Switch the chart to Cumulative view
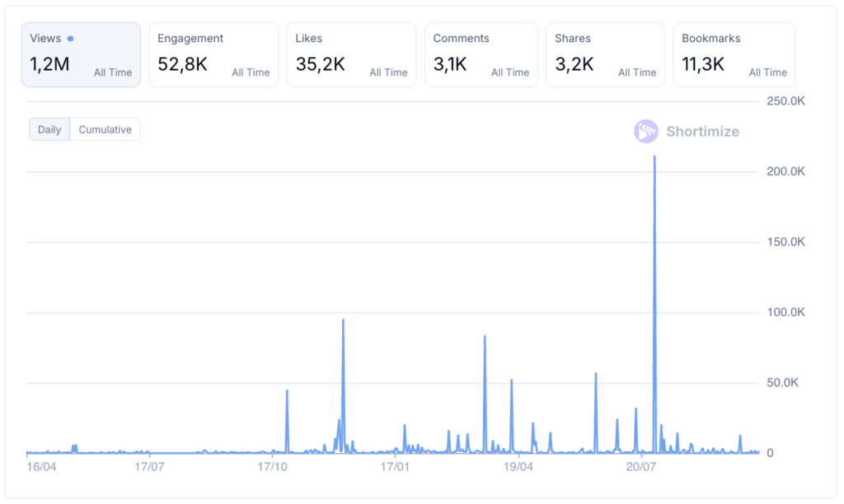 [x=105, y=129]
